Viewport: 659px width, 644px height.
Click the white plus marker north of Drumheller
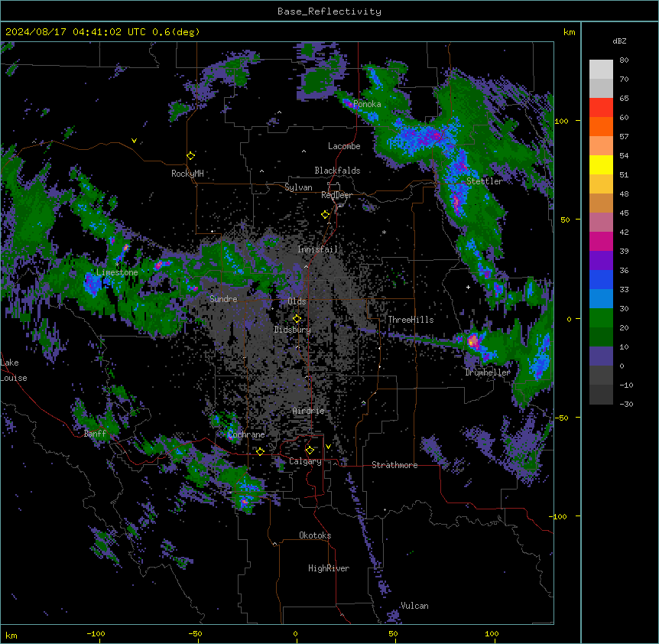pos(468,287)
